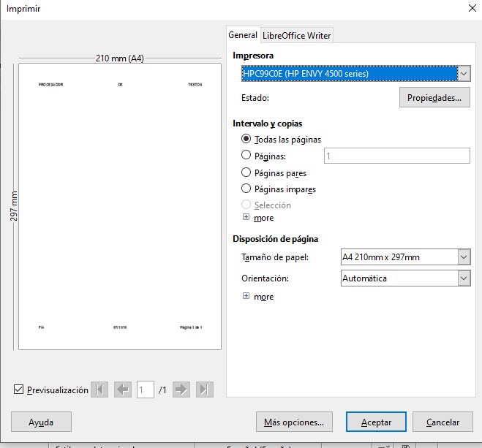The height and width of the screenshot is (448, 482).
Task: Confirm printing with Aceptar
Action: [x=376, y=422]
